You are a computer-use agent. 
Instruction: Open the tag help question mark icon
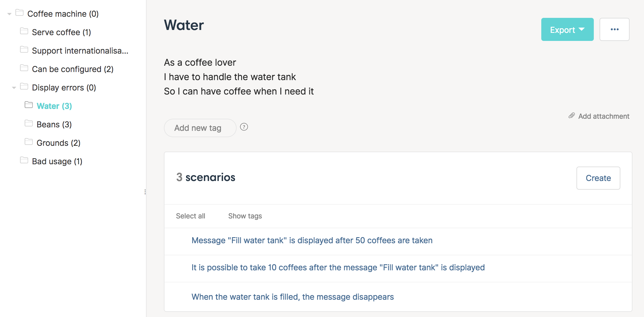244,127
